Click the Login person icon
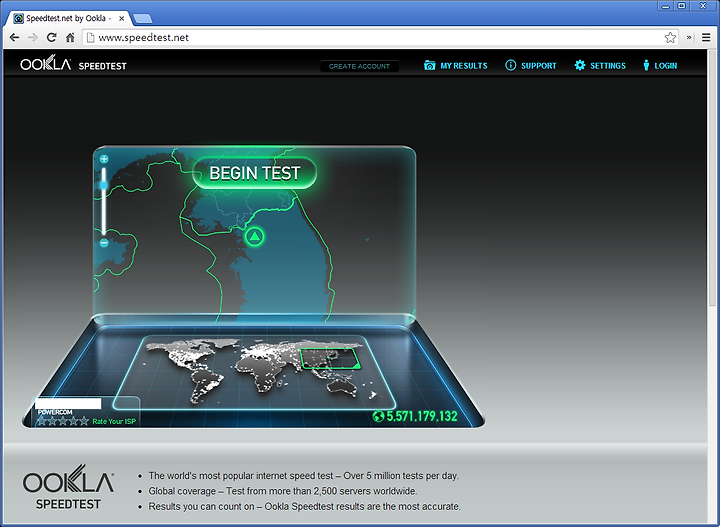 click(646, 65)
